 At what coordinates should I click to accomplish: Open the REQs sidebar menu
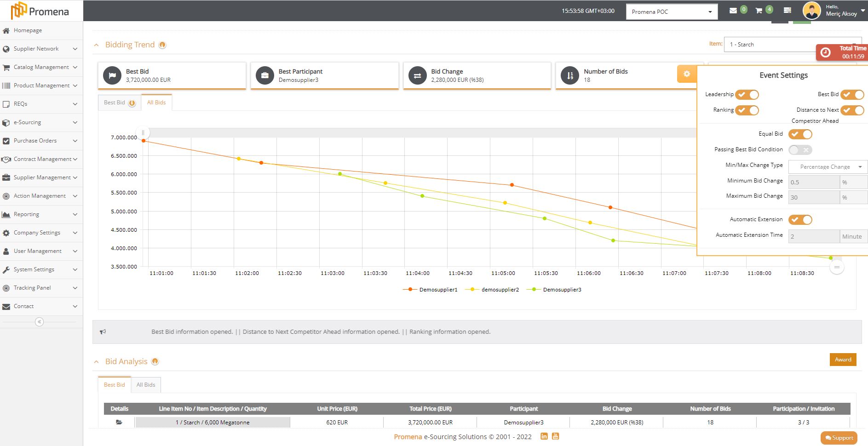[41, 104]
